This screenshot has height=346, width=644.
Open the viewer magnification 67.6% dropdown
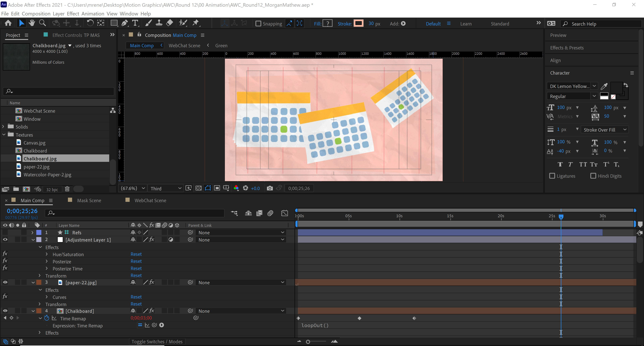coord(133,188)
